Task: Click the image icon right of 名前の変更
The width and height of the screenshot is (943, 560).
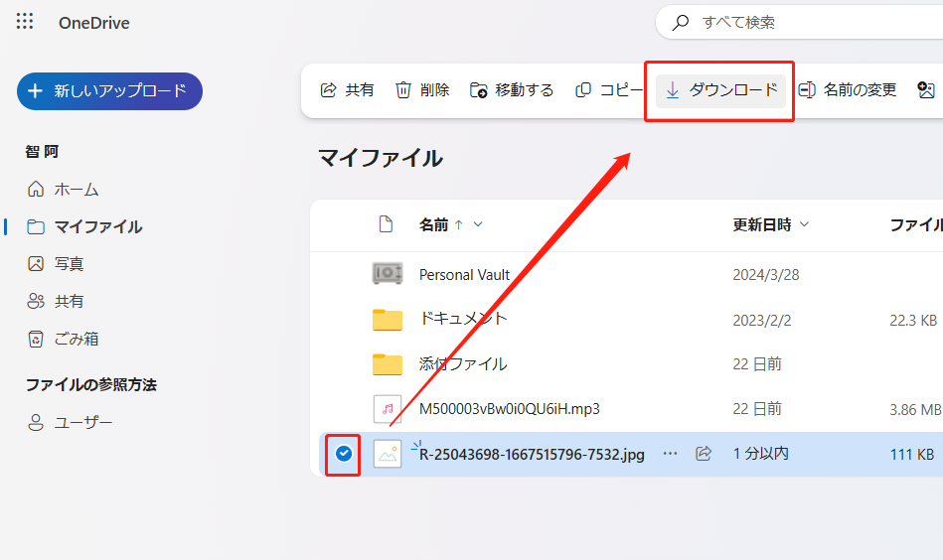Action: click(926, 90)
